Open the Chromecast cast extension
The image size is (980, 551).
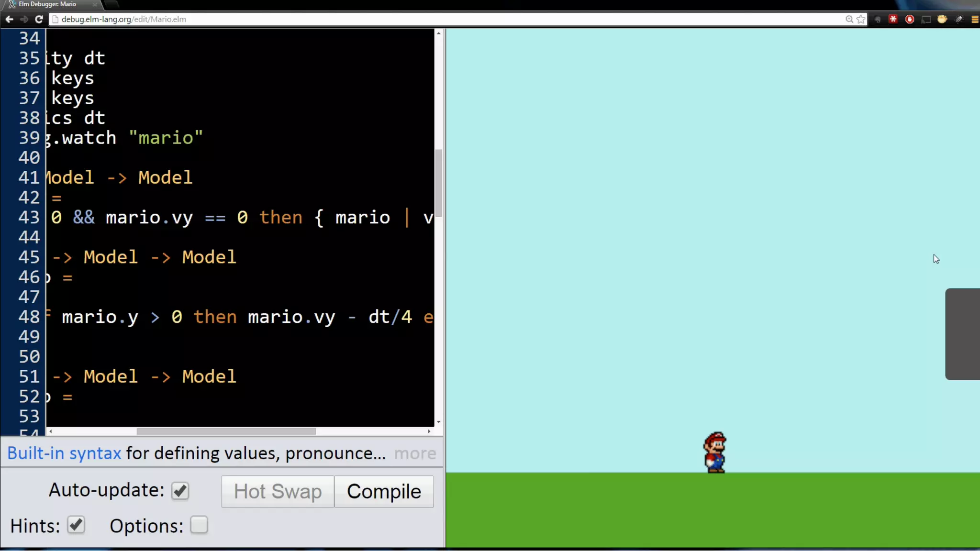pyautogui.click(x=926, y=19)
